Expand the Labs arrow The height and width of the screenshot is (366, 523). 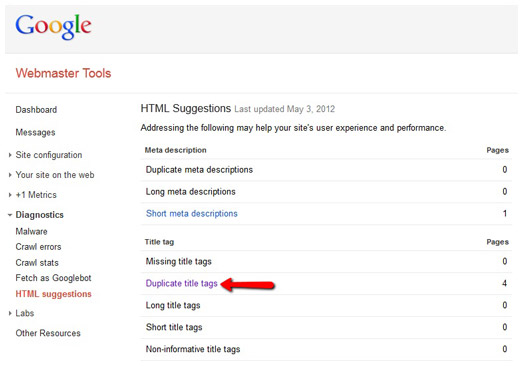point(10,313)
